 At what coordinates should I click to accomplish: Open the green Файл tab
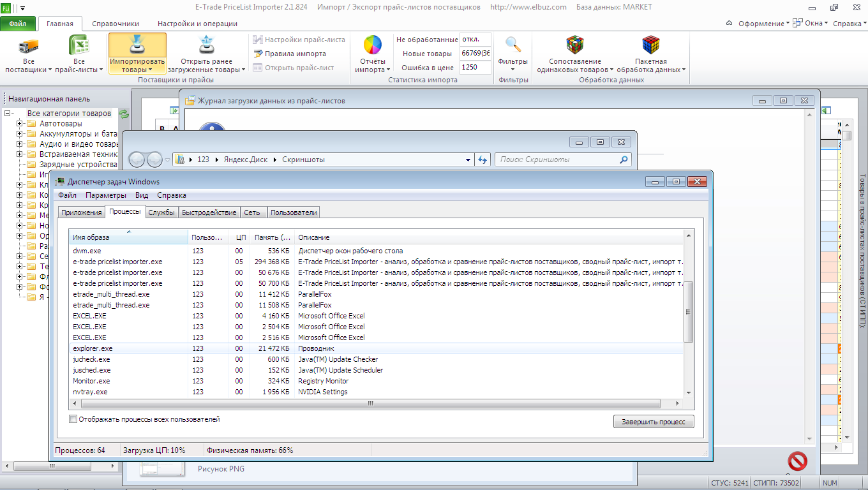(18, 24)
